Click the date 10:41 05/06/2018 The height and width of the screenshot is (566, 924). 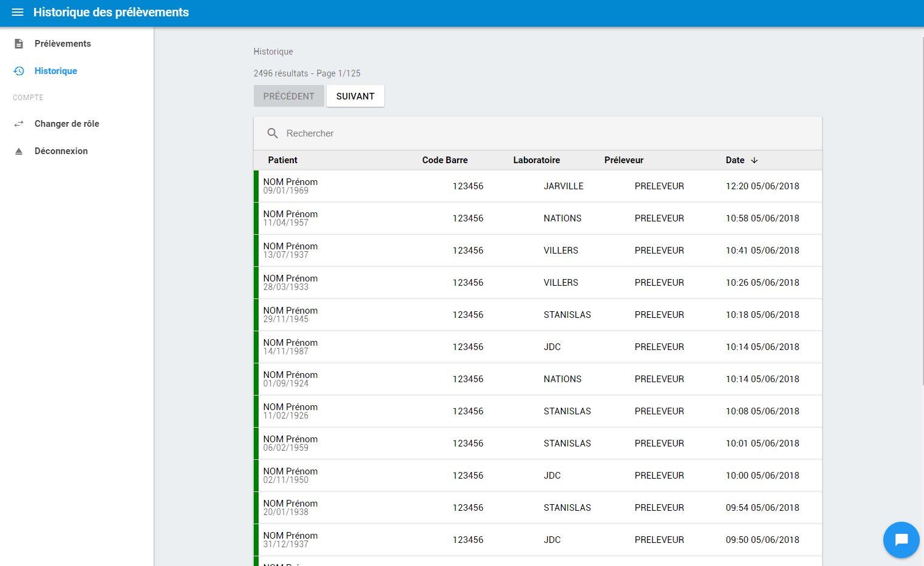[763, 251]
